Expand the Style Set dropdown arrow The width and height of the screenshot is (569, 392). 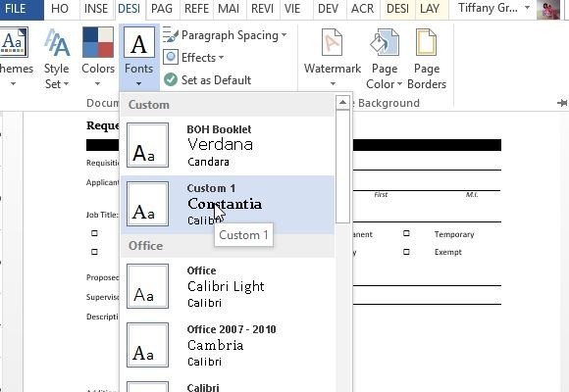pos(66,84)
